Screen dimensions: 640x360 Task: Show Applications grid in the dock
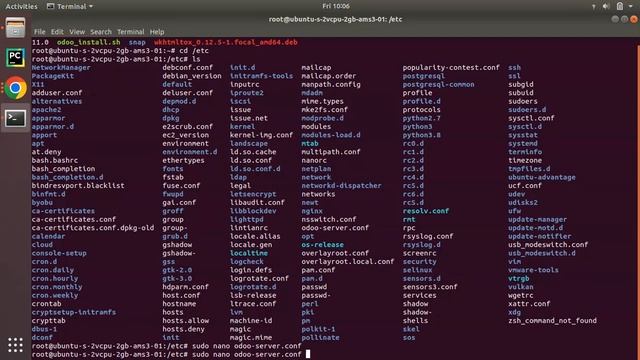tap(16, 345)
